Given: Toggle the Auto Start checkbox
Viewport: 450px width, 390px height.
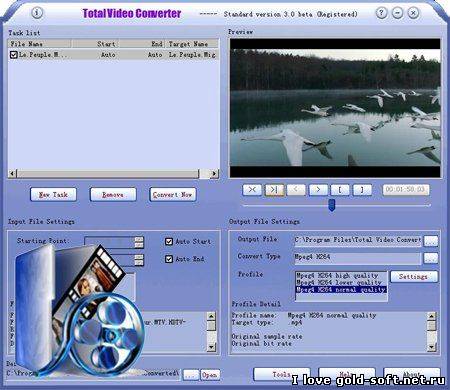Looking at the screenshot, I should (169, 241).
